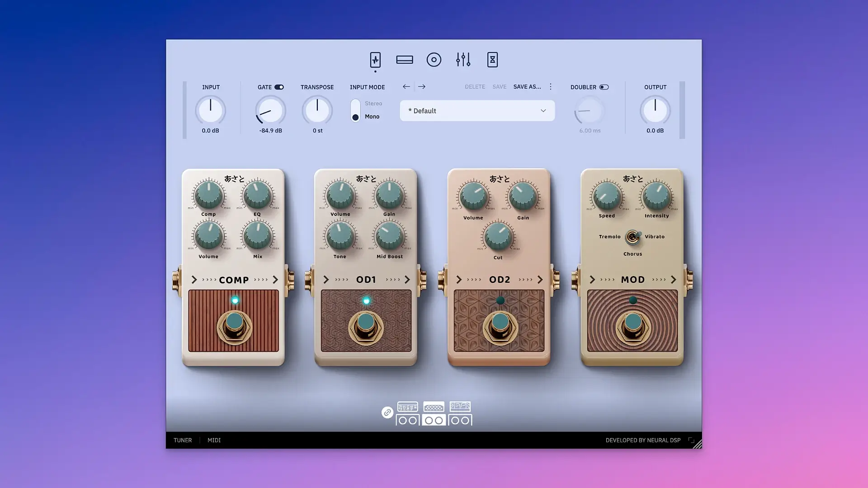Select the first cabinet thumbnail
Screen dimensions: 868x488
(x=408, y=420)
